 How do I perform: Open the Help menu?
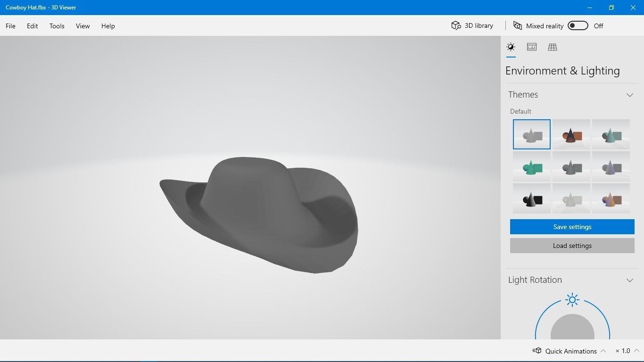(108, 26)
